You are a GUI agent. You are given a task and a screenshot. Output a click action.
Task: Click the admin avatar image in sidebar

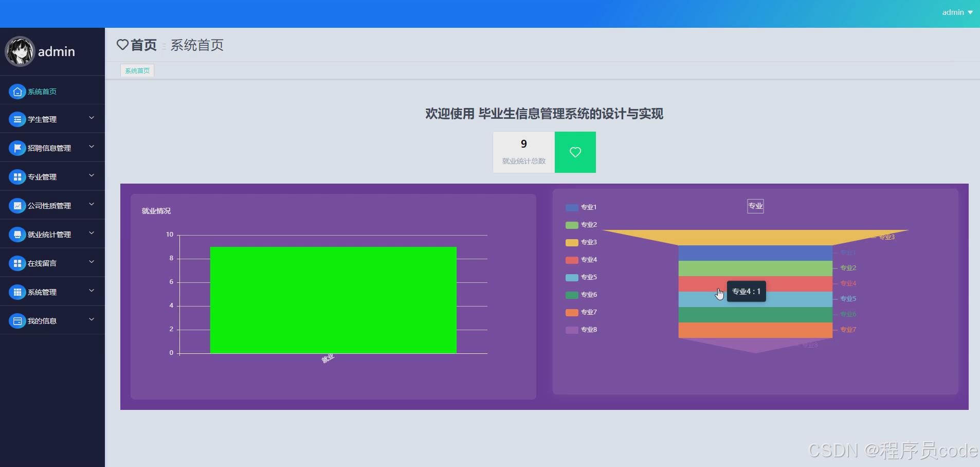20,51
